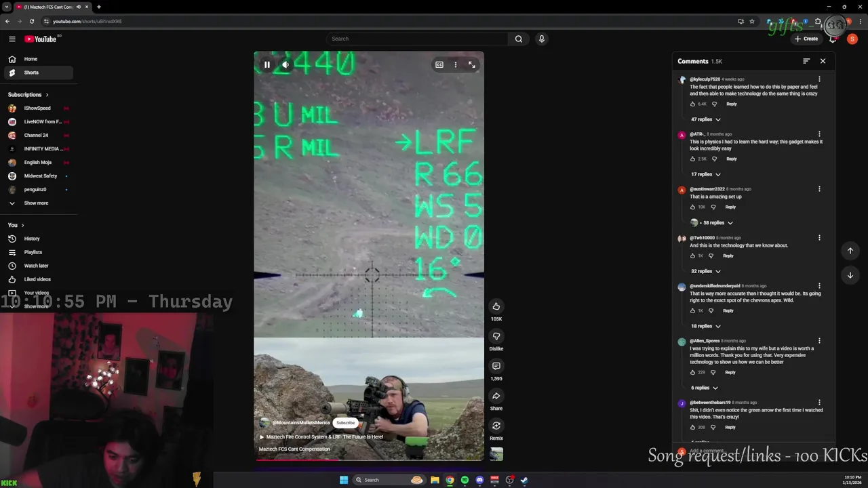Go to YouTube home via logo

pyautogui.click(x=41, y=39)
